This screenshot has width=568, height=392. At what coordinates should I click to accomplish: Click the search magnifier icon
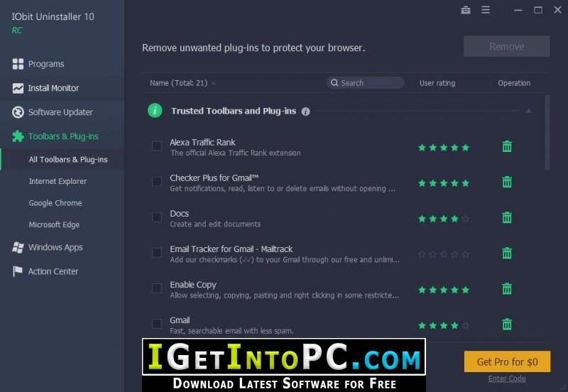[x=334, y=82]
